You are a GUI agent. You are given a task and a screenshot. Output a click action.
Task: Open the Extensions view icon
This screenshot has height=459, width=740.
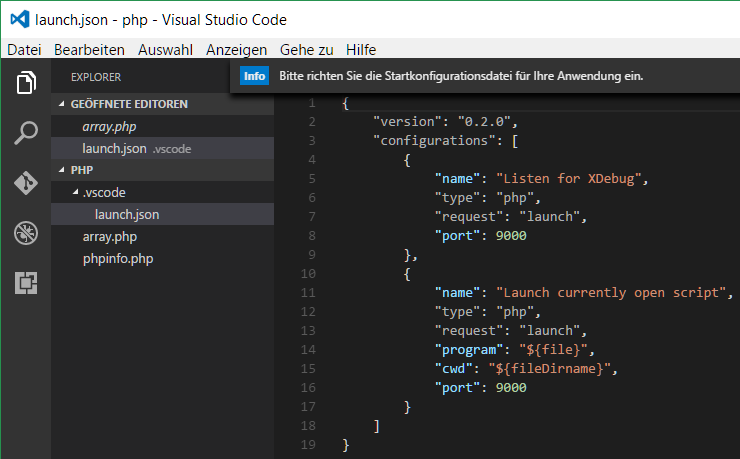(x=26, y=283)
